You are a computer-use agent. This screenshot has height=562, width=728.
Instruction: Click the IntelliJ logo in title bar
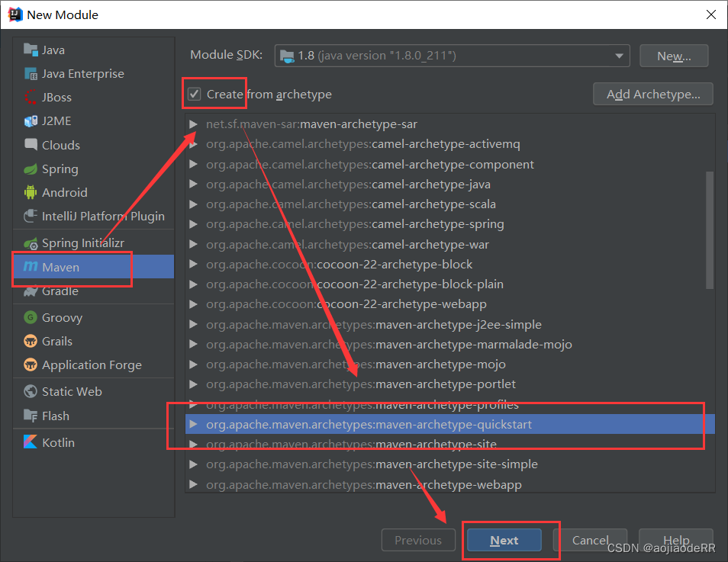(14, 14)
